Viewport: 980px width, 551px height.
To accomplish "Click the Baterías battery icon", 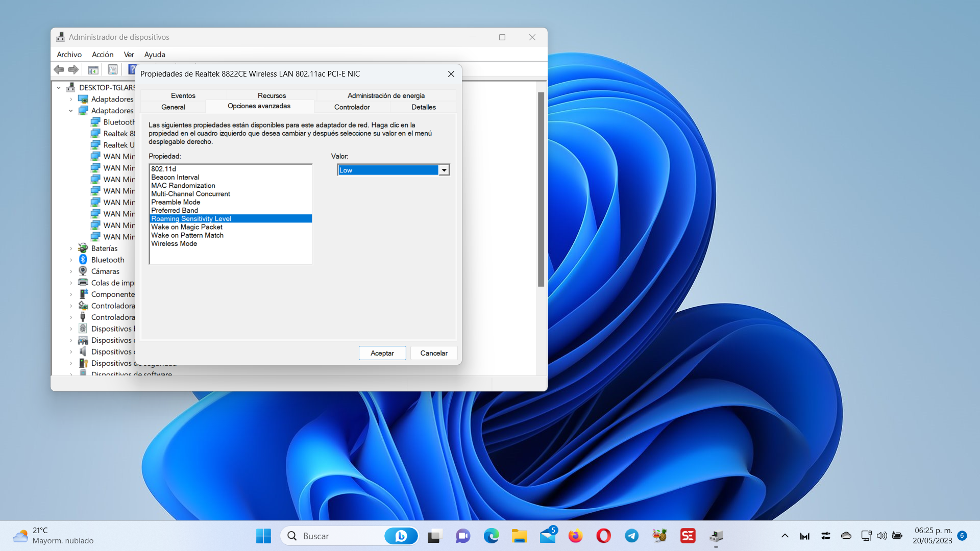I will (83, 248).
